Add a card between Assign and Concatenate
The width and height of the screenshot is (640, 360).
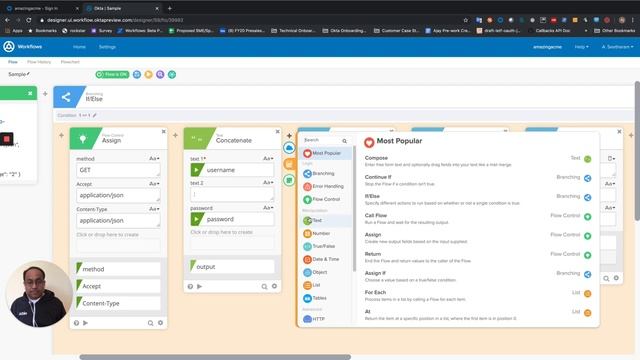tap(175, 135)
